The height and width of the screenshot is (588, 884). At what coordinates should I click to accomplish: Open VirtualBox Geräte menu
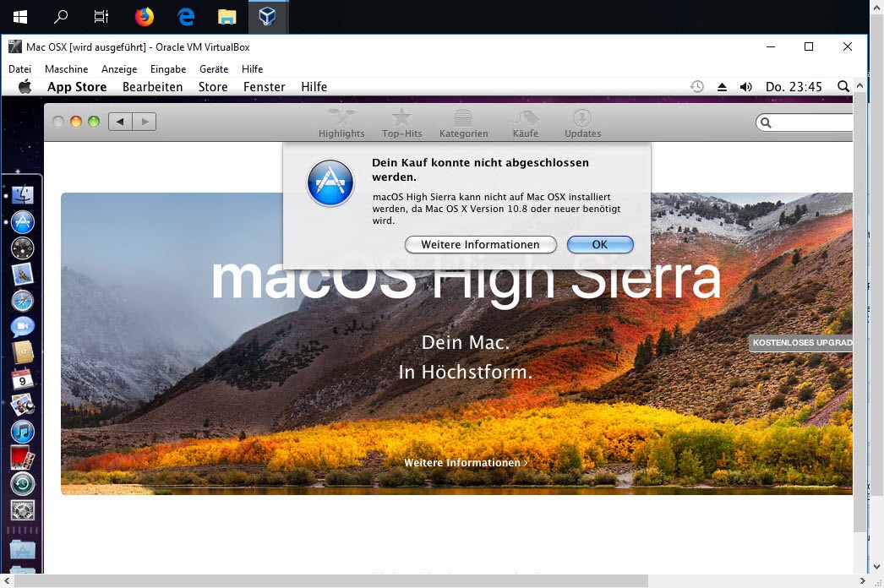pos(214,68)
